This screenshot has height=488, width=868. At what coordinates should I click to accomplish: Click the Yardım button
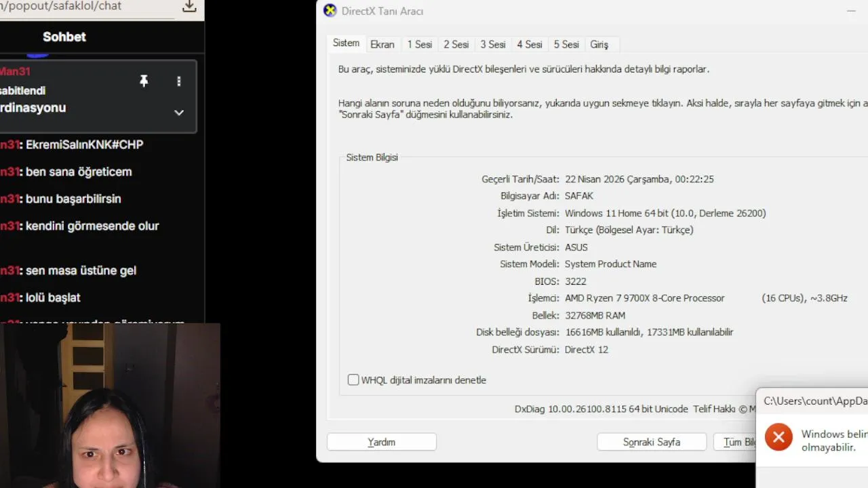(x=381, y=442)
